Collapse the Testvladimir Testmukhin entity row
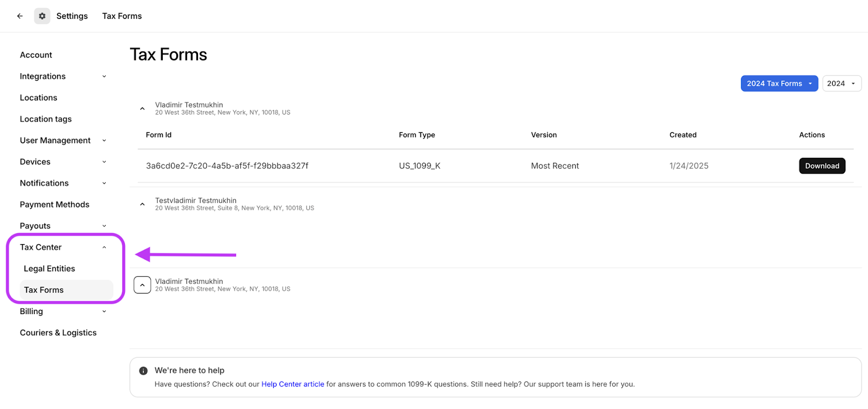This screenshot has height=409, width=868. coord(142,204)
